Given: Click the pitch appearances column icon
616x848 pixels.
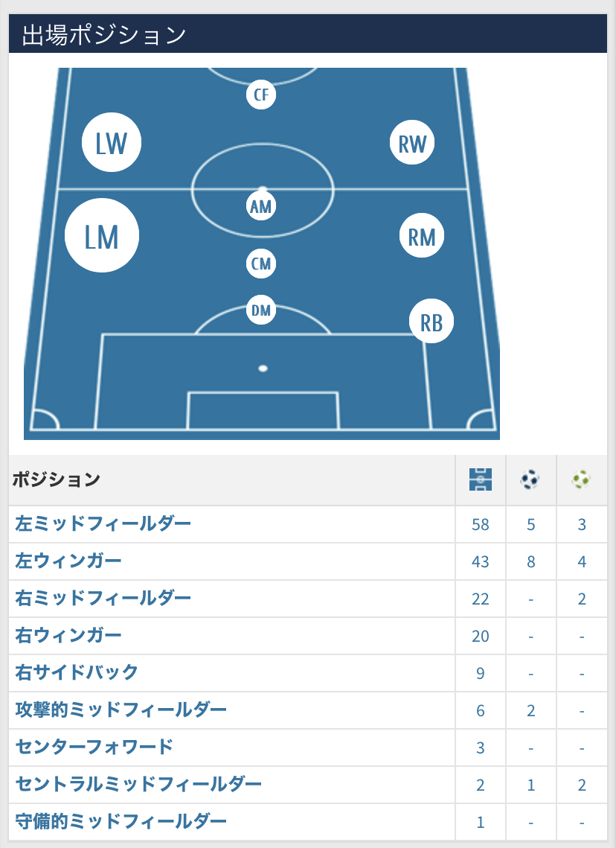Looking at the screenshot, I should [481, 479].
